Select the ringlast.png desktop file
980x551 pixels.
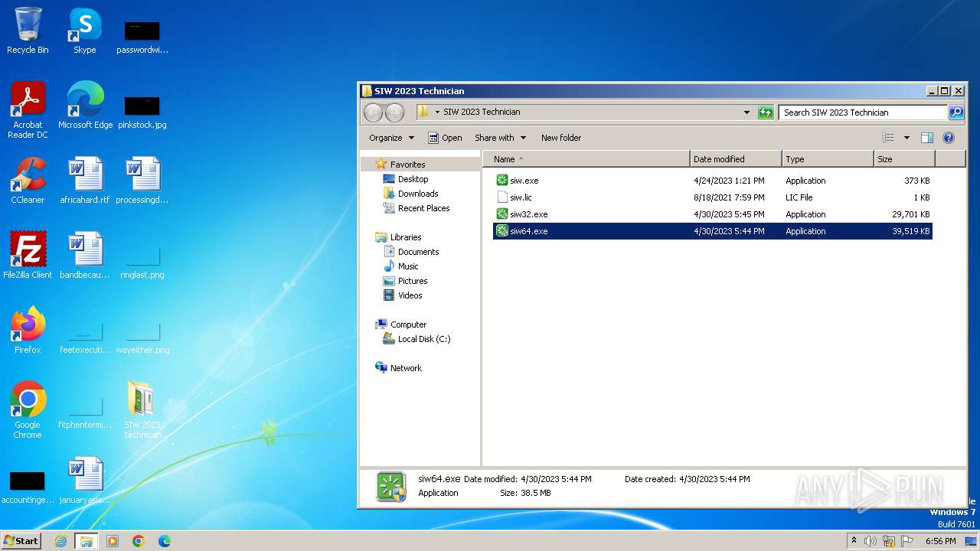click(142, 260)
